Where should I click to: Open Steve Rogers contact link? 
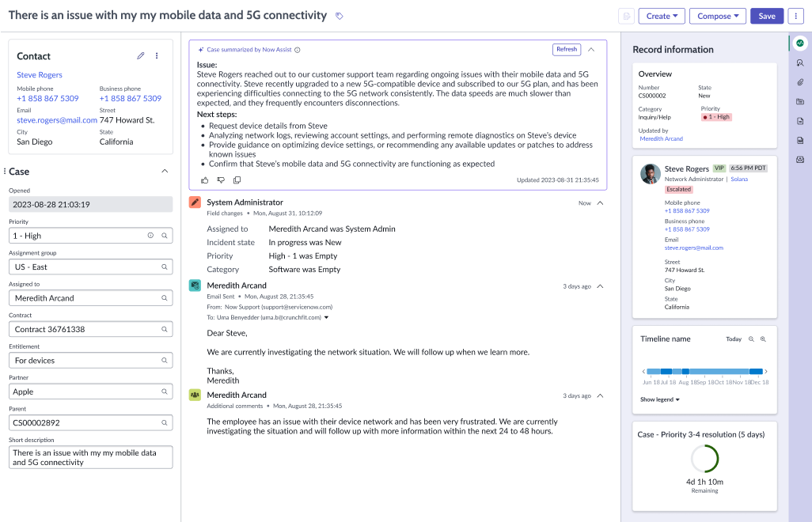click(40, 75)
